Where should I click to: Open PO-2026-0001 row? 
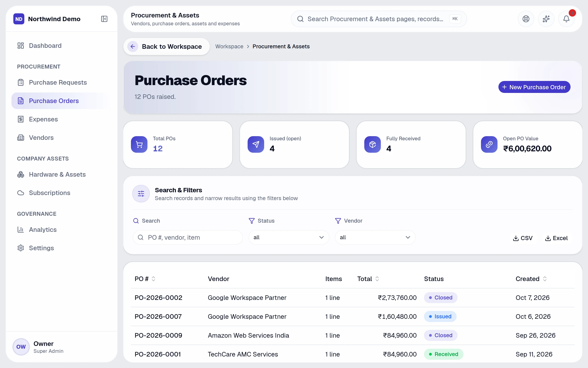tap(353, 354)
